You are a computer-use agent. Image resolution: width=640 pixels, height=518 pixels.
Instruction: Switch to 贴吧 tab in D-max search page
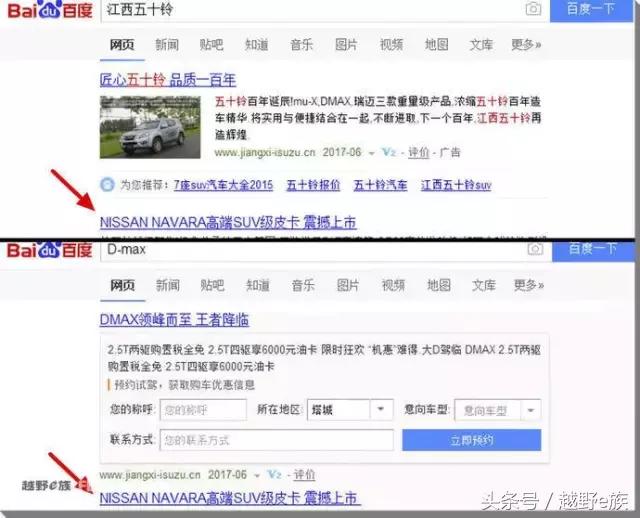pyautogui.click(x=212, y=285)
